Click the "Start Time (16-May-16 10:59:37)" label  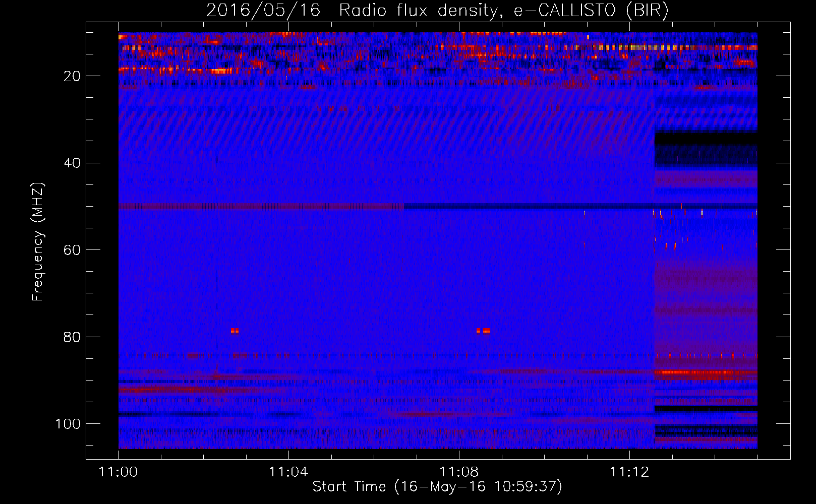coord(437,487)
